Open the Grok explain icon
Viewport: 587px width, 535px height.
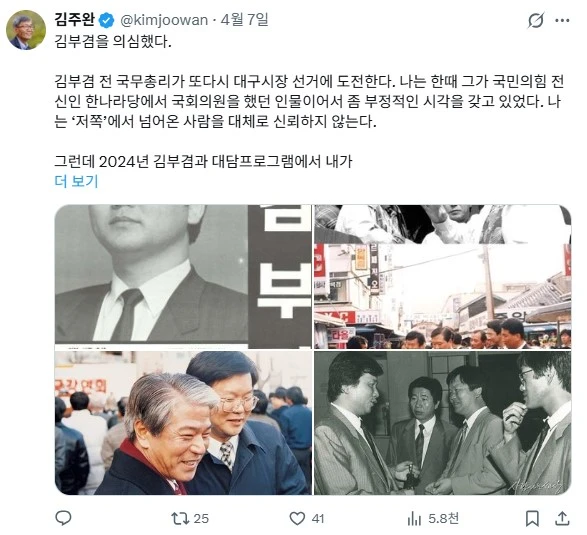[x=536, y=20]
